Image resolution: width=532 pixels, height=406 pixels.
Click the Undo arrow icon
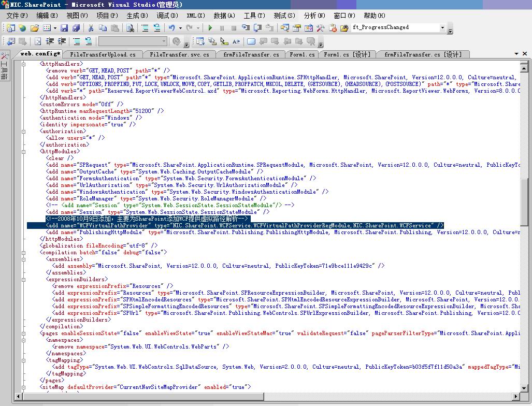[171, 28]
